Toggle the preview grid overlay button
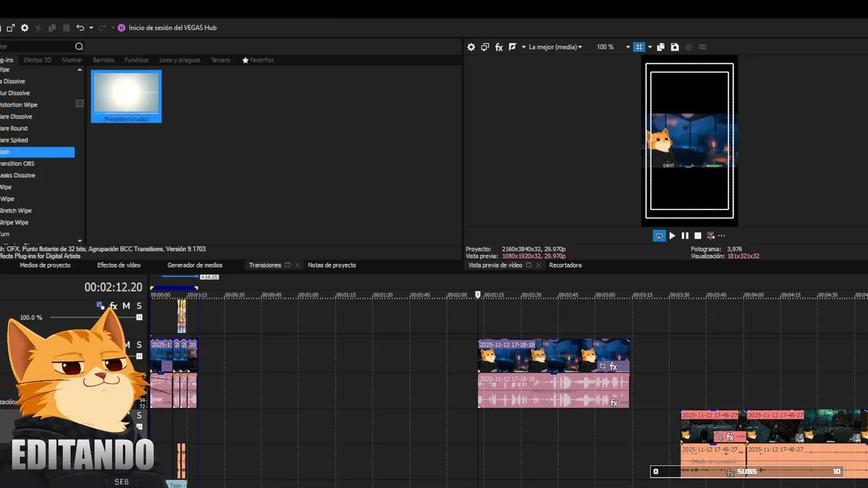Screen dimensions: 868x488 click(x=639, y=47)
